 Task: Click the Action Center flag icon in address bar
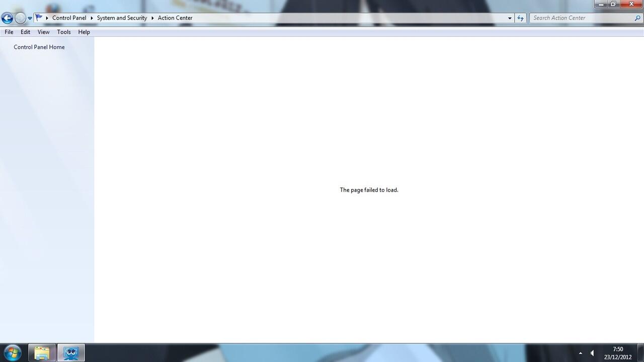(39, 18)
